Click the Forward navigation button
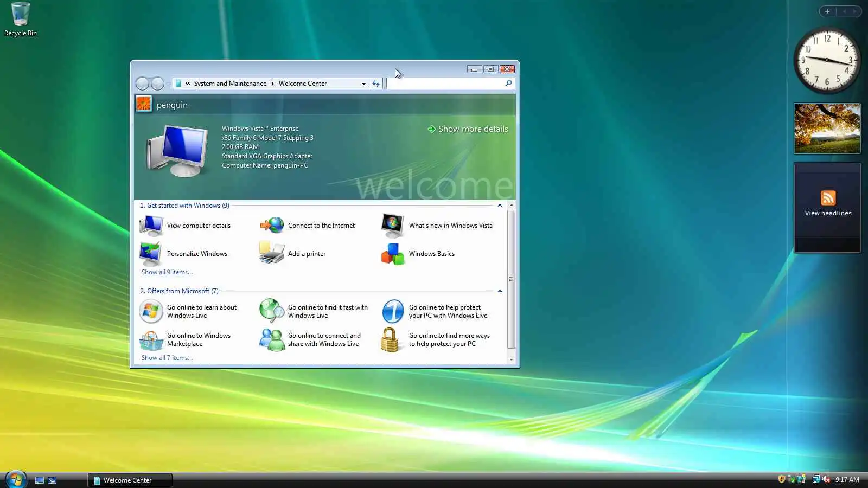868x488 pixels. 157,84
